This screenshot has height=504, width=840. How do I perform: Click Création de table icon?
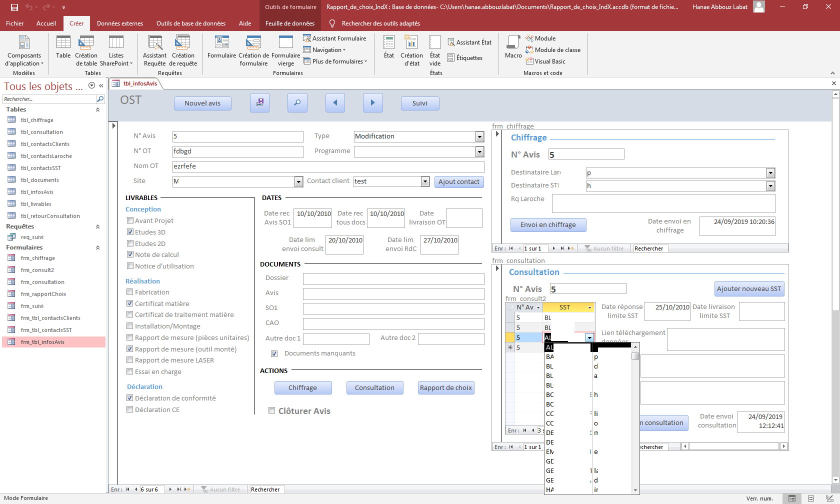coord(86,50)
